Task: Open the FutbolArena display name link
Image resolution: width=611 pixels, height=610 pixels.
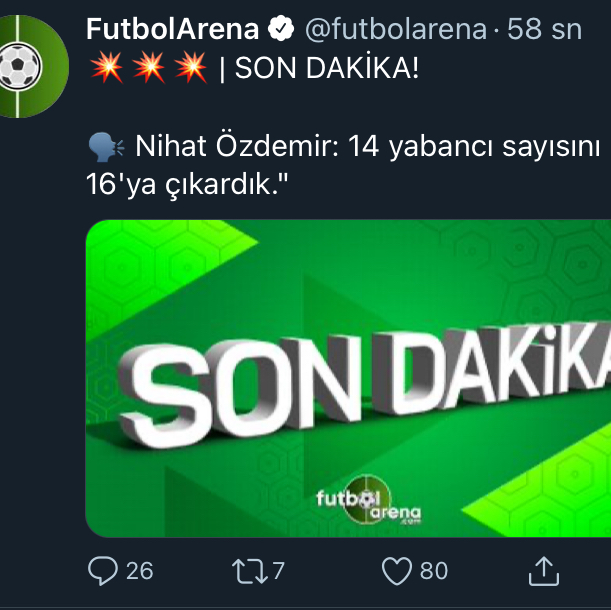Action: pos(174,30)
